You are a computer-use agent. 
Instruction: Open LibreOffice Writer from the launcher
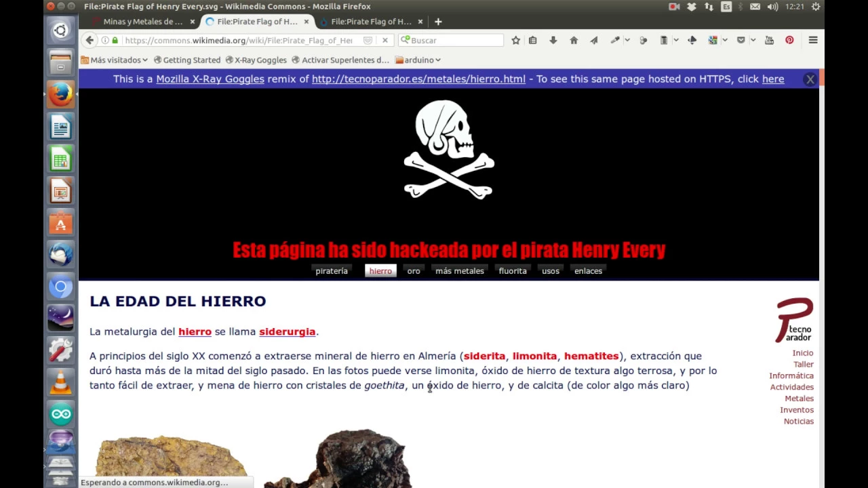60,127
